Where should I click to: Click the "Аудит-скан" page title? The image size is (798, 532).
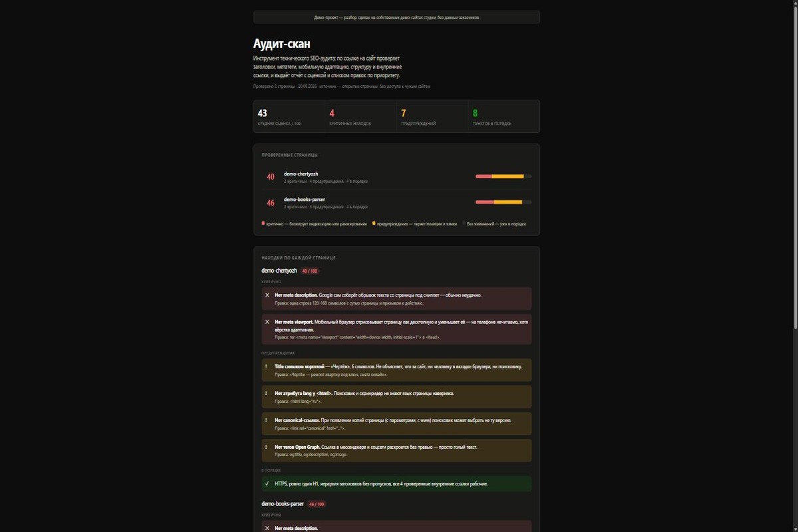(282, 44)
